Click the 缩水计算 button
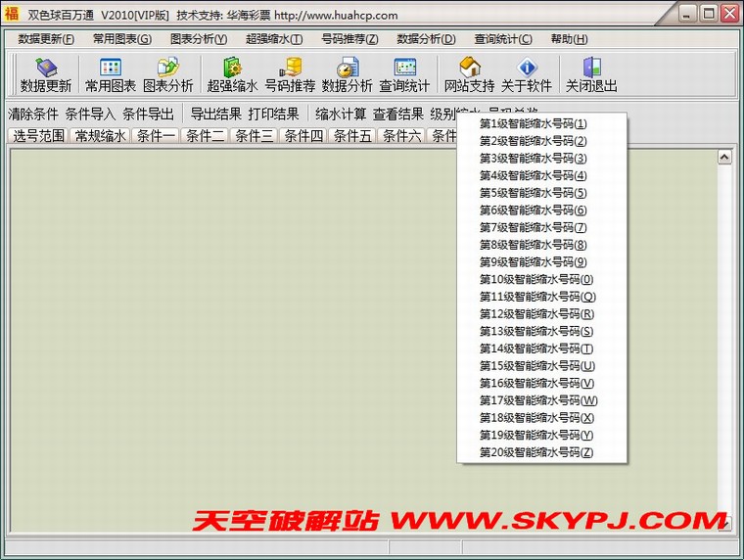Screen dimensions: 744x560 (x=341, y=114)
